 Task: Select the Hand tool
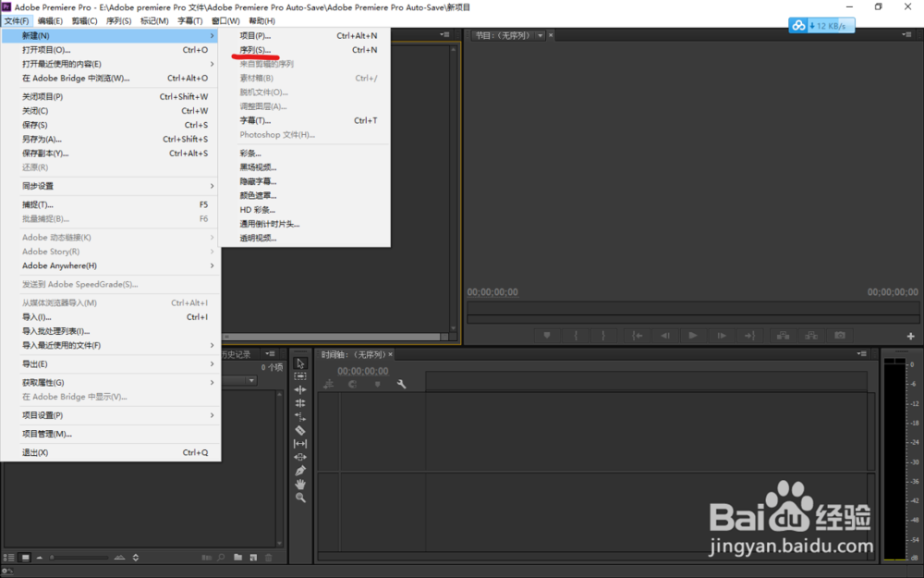pos(300,485)
